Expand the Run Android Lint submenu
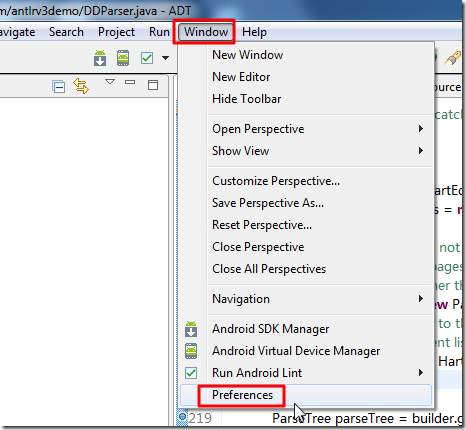The width and height of the screenshot is (466, 430). point(306,373)
